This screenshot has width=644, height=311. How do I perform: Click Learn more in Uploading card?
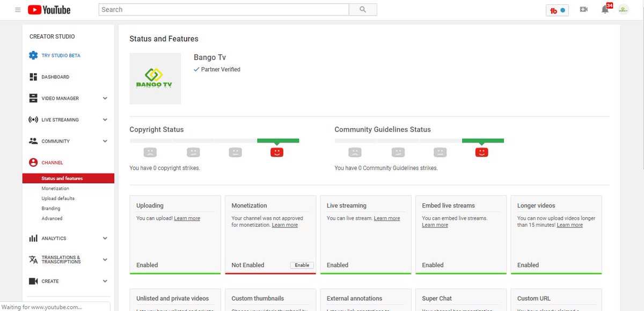coord(187,218)
